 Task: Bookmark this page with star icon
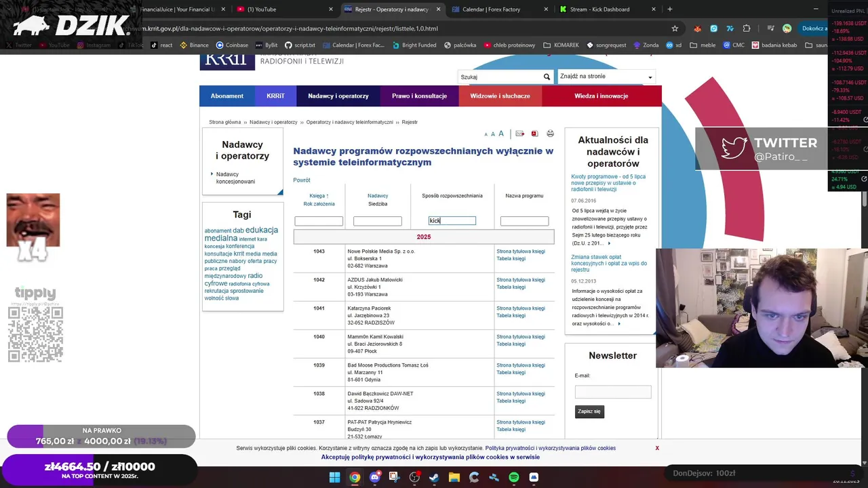tap(675, 28)
